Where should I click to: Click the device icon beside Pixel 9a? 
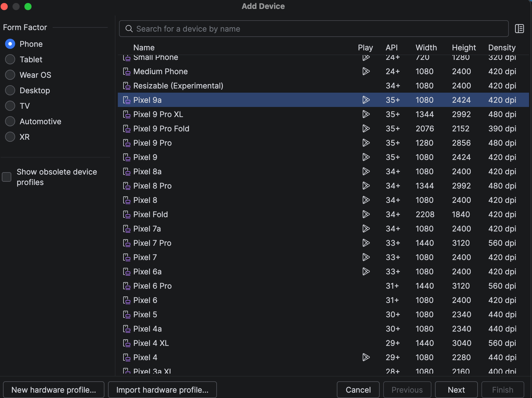[127, 100]
